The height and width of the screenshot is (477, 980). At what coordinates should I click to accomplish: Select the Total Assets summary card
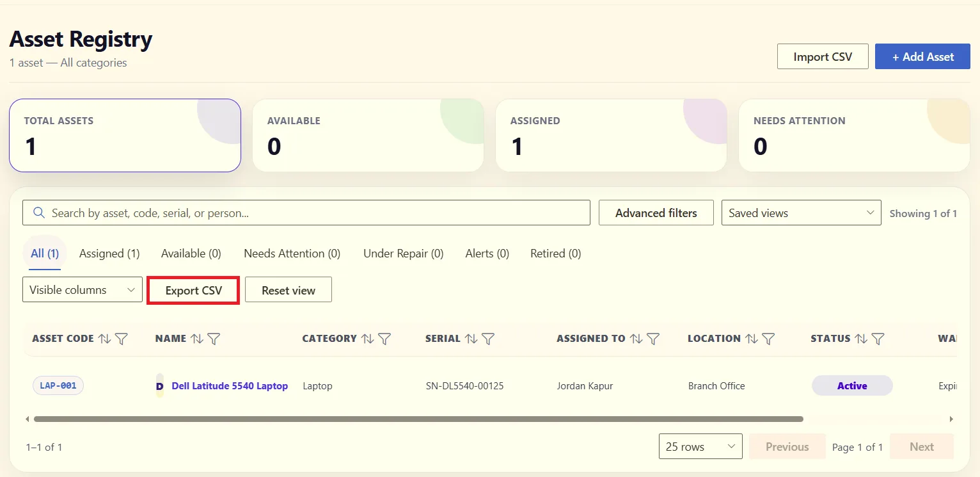125,135
